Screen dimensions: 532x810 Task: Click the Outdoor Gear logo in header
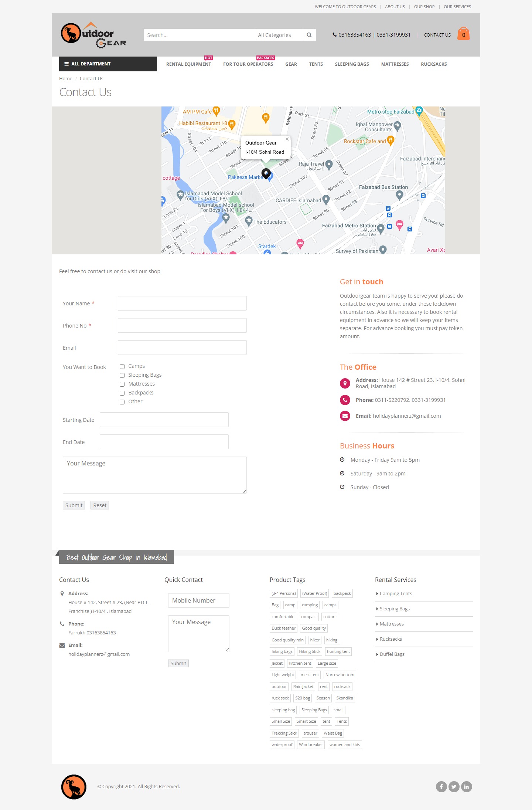pyautogui.click(x=93, y=35)
